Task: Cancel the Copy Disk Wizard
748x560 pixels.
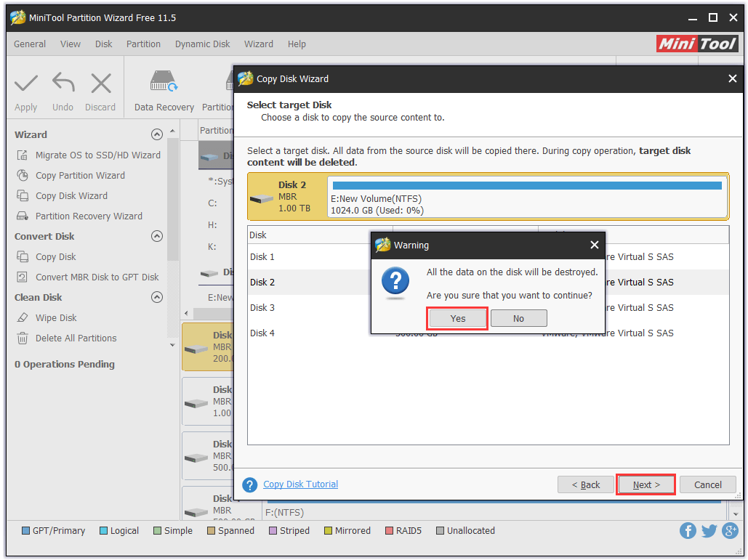Action: pyautogui.click(x=707, y=484)
